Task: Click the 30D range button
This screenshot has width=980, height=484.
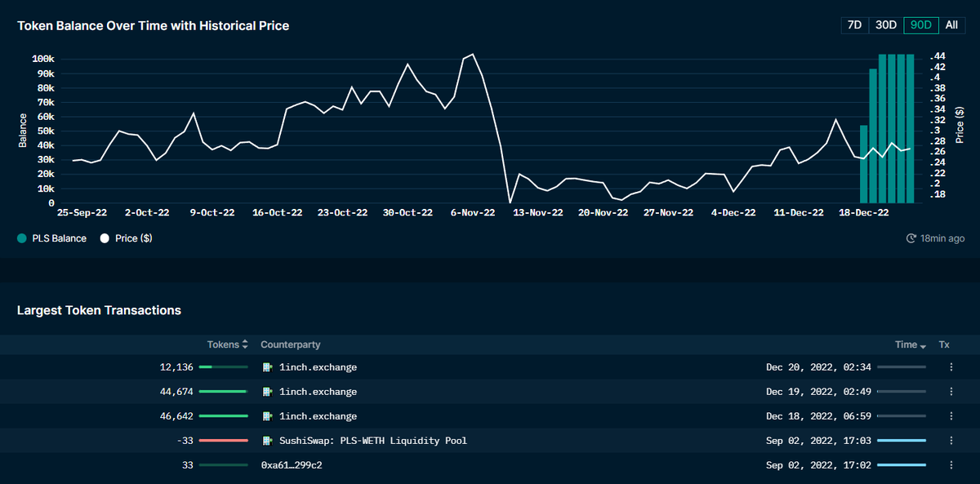Action: [885, 24]
